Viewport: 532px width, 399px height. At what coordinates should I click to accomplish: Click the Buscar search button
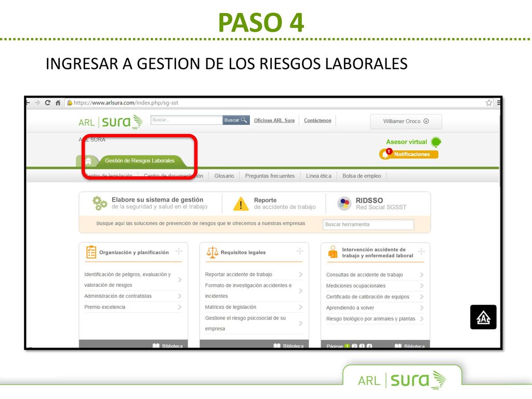pyautogui.click(x=236, y=120)
